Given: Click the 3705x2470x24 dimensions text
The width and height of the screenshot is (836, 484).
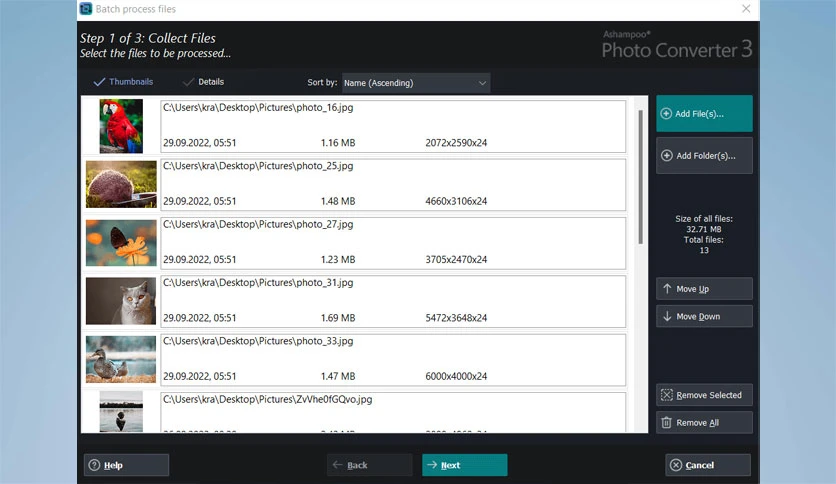Looking at the screenshot, I should [x=456, y=260].
